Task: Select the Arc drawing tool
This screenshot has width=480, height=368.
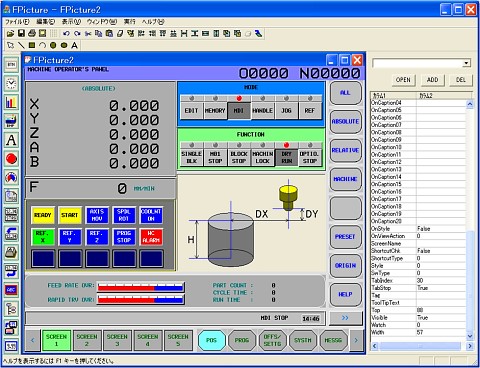Action: 42,45
